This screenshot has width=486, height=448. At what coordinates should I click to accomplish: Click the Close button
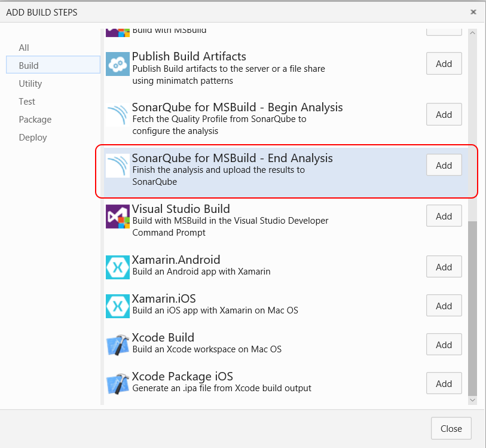click(x=451, y=428)
